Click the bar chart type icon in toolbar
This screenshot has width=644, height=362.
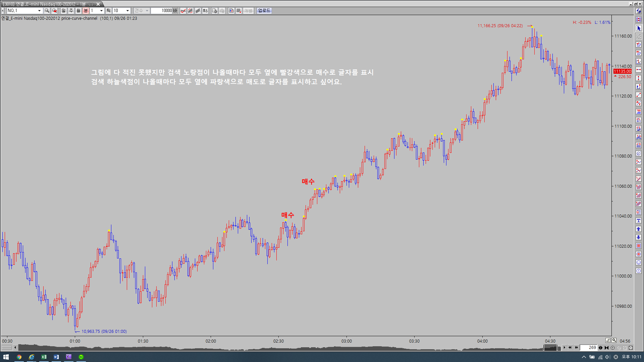(x=198, y=11)
